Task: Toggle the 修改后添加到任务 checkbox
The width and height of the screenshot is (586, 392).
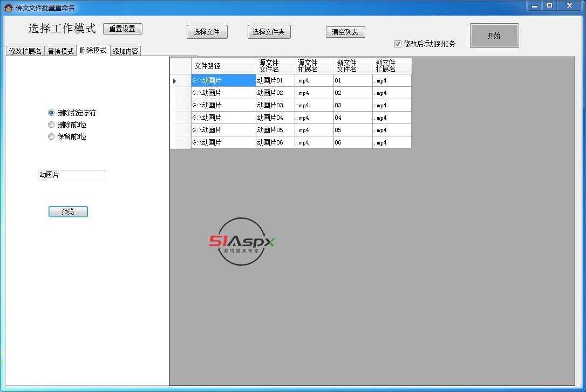Action: (398, 44)
